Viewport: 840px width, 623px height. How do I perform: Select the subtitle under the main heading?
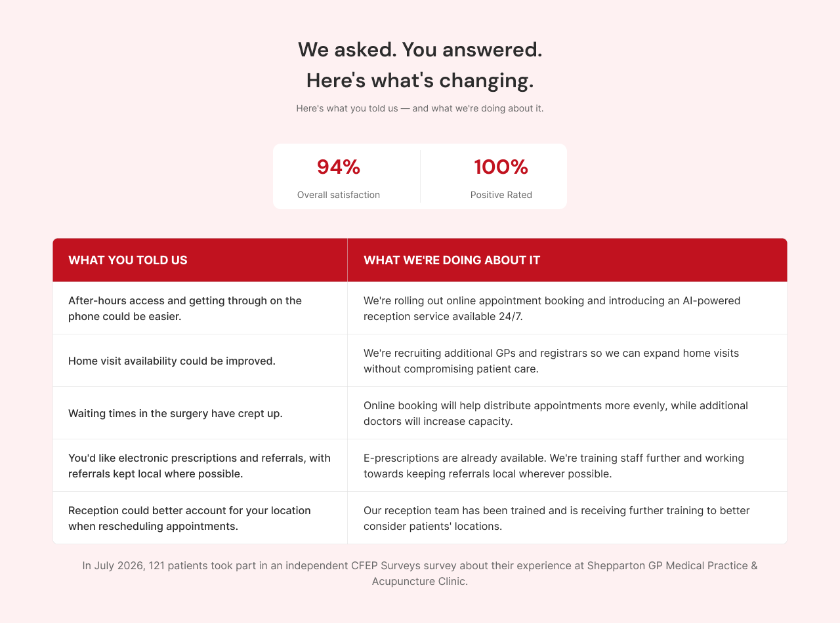420,108
